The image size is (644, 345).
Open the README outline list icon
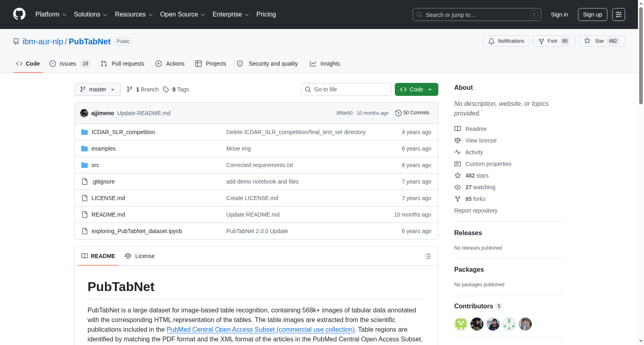point(428,256)
